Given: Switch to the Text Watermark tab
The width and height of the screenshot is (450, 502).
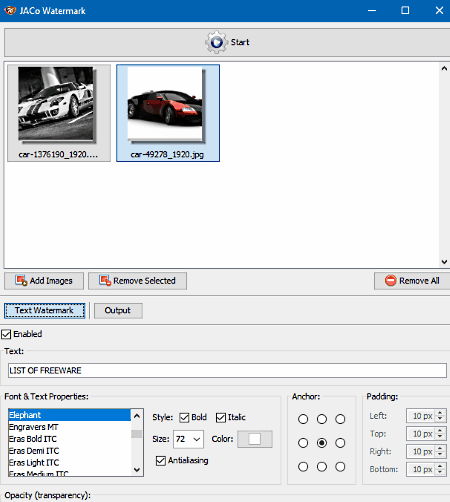Looking at the screenshot, I should (45, 310).
